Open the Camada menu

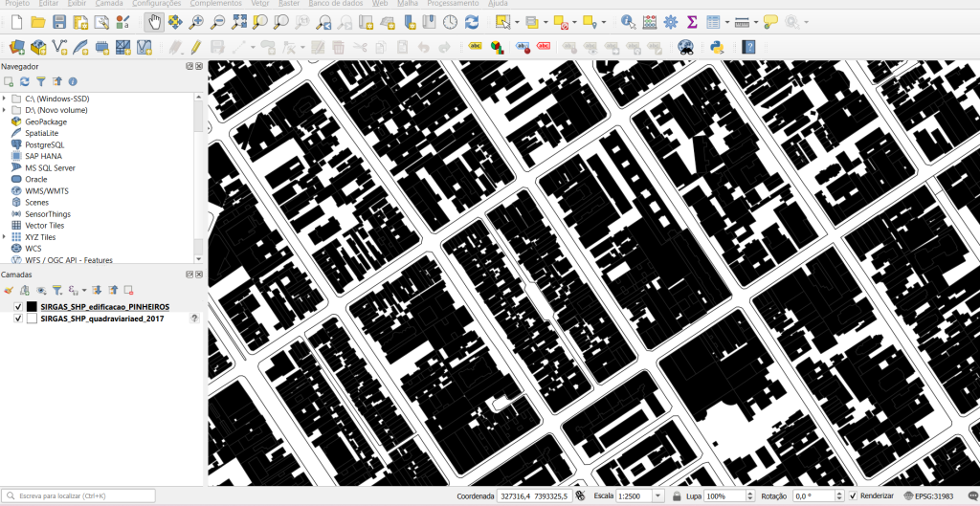pyautogui.click(x=109, y=3)
